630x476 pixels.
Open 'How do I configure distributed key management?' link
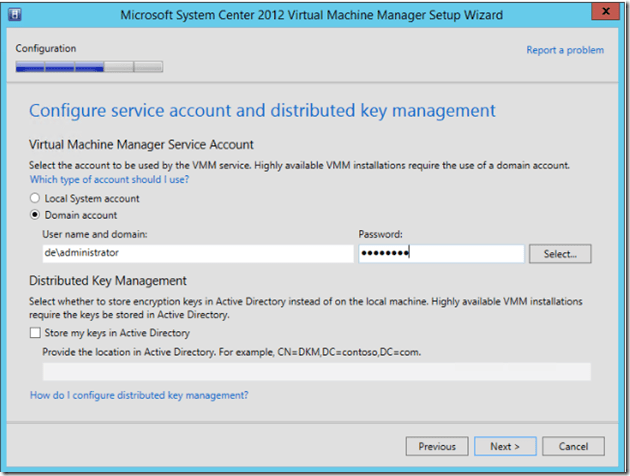(x=139, y=396)
